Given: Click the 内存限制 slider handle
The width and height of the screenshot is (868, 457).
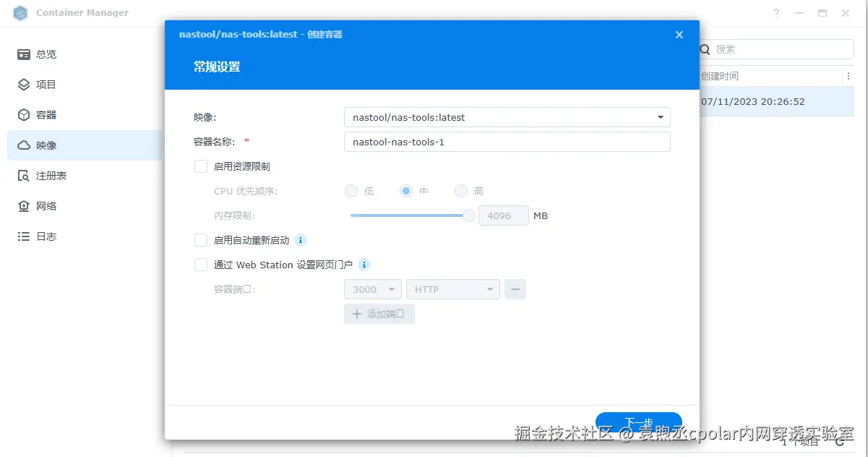Looking at the screenshot, I should tap(469, 215).
